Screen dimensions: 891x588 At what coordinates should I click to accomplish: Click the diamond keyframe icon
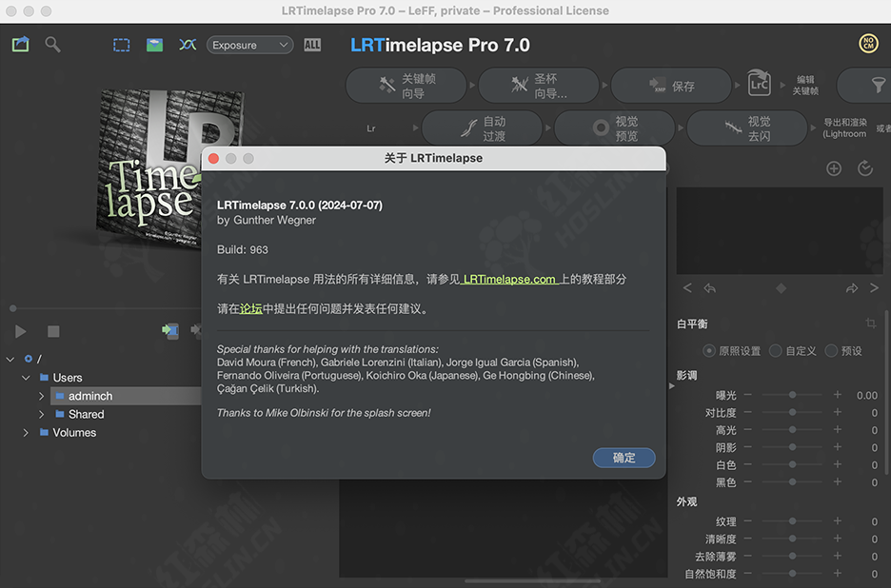(x=782, y=288)
